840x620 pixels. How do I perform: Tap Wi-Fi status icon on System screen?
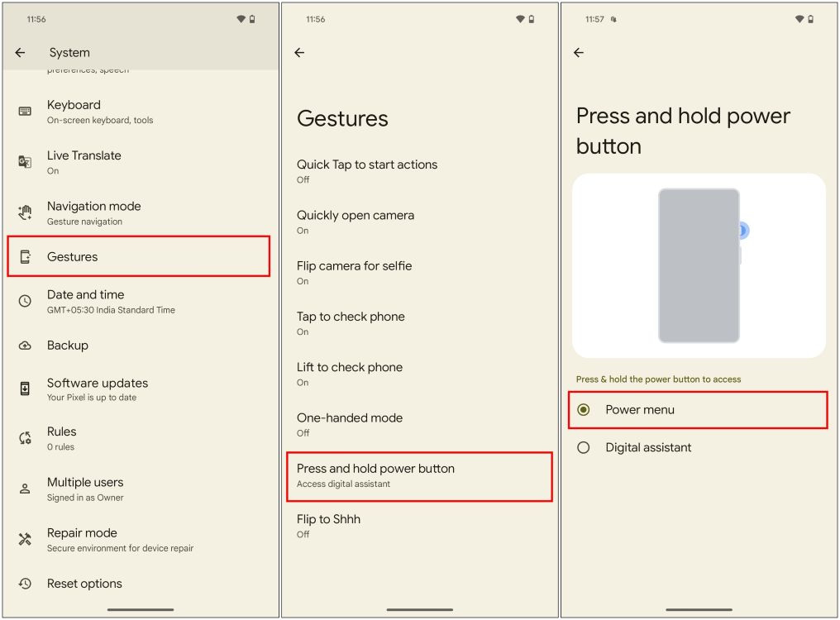[x=241, y=19]
